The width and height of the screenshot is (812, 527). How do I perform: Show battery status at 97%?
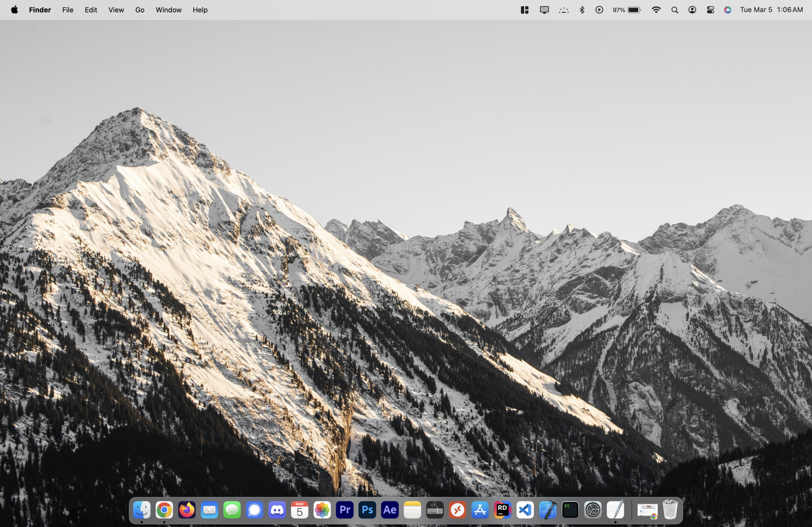click(x=627, y=10)
